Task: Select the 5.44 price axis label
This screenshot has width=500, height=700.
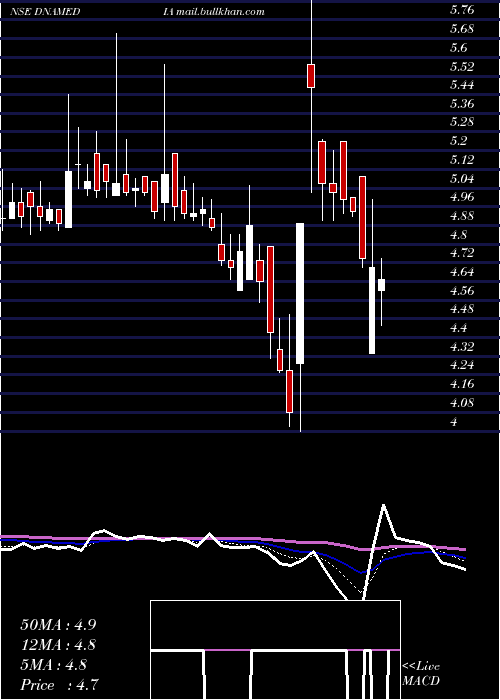Action: point(462,85)
